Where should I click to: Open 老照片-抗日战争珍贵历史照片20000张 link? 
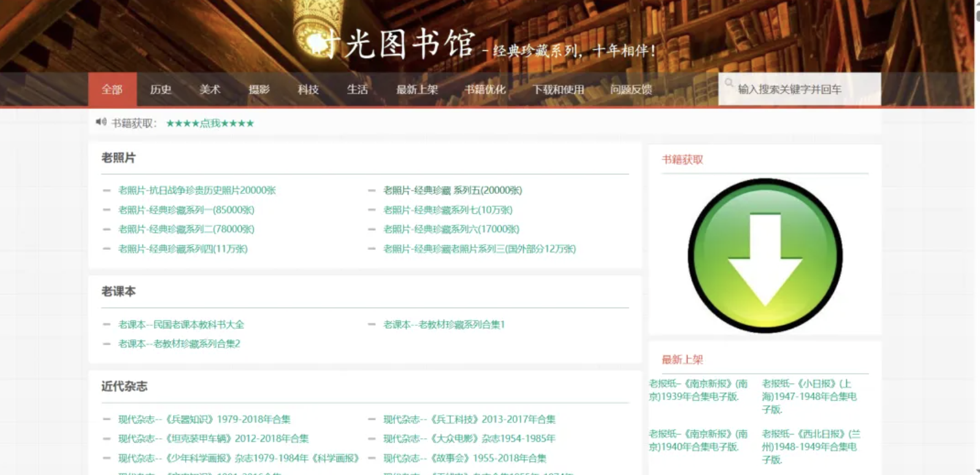(x=197, y=190)
